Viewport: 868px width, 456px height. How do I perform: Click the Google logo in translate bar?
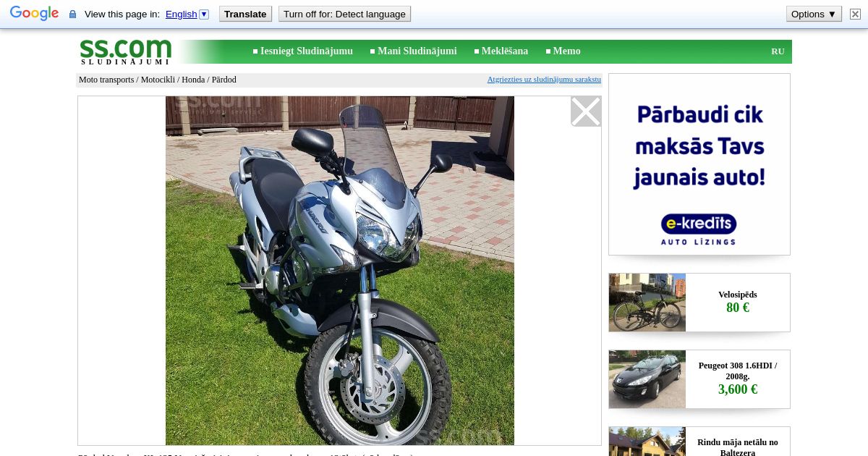click(x=34, y=14)
